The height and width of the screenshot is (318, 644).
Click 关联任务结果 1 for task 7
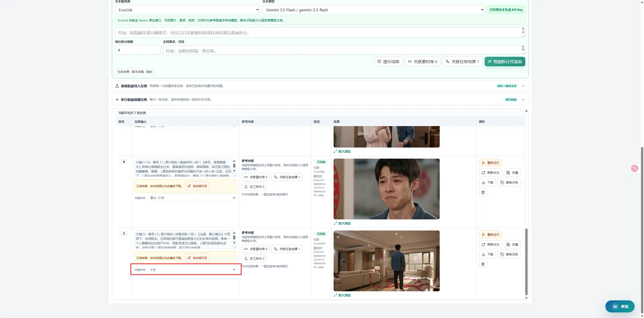coord(287,249)
